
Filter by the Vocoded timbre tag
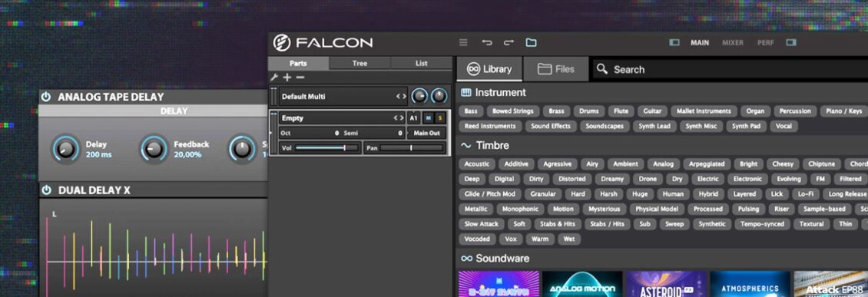(477, 239)
